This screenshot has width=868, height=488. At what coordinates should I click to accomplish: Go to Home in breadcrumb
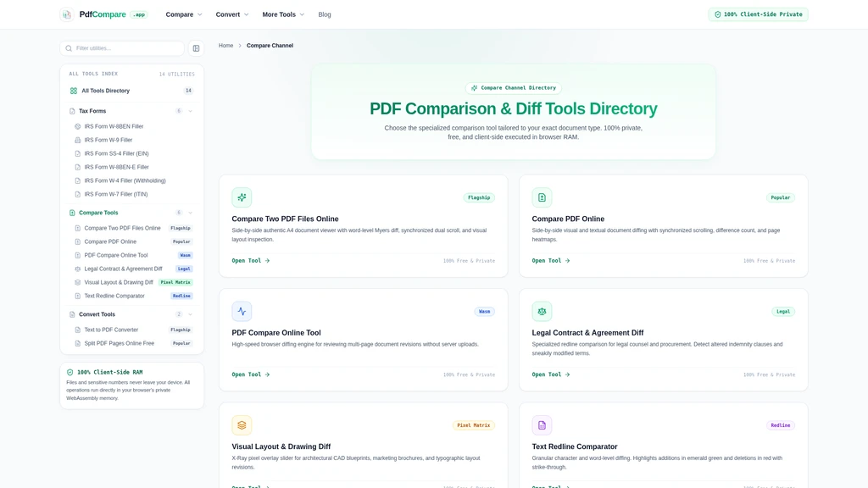tap(225, 46)
